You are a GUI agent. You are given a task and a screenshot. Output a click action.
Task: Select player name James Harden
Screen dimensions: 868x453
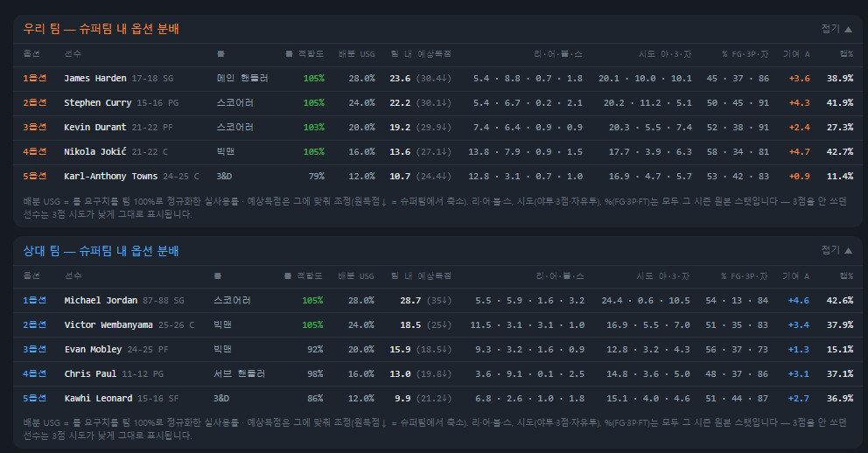[95, 79]
